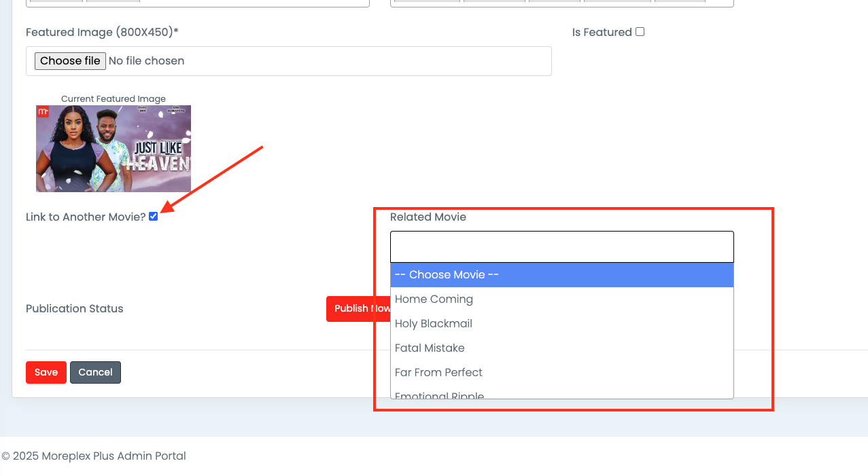Uncheck the Link to Another Movie checkbox
Viewport: 868px width, 476px height.
(x=154, y=217)
